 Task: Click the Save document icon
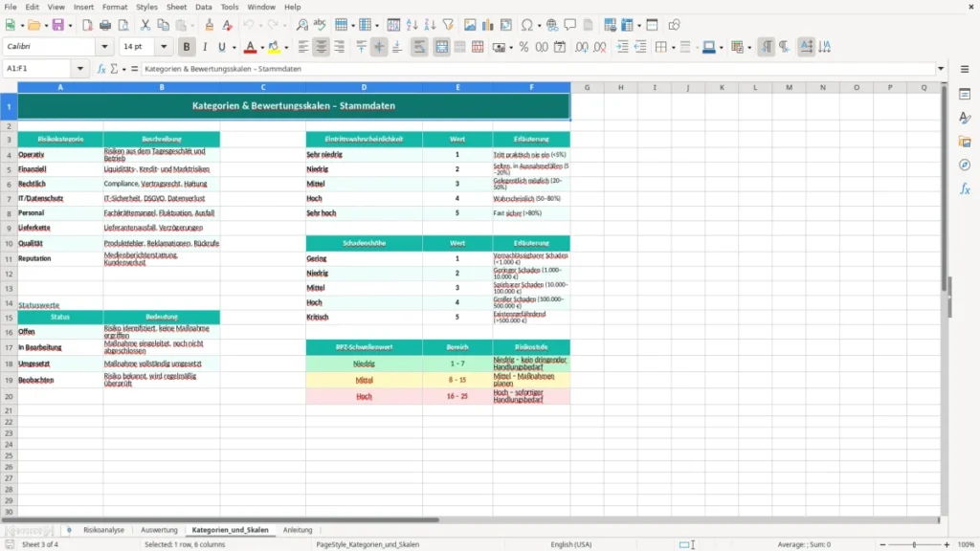[x=58, y=25]
